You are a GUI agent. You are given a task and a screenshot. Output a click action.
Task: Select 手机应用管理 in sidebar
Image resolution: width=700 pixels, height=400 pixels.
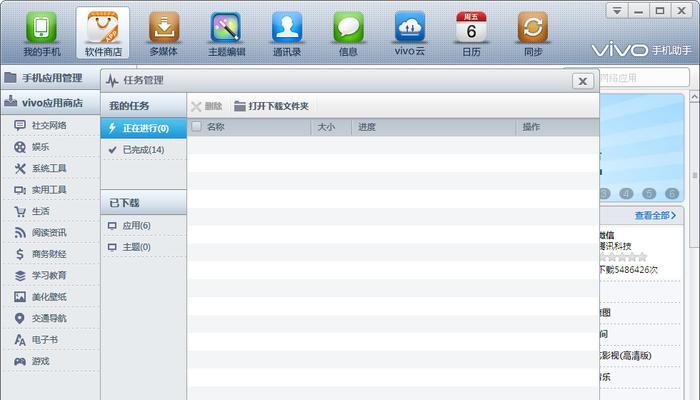pos(50,78)
